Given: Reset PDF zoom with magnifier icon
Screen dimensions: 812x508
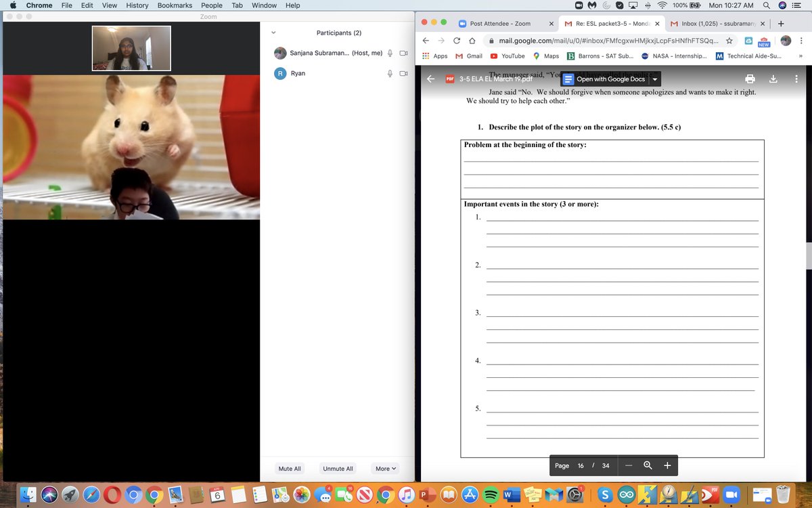Looking at the screenshot, I should pyautogui.click(x=648, y=465).
